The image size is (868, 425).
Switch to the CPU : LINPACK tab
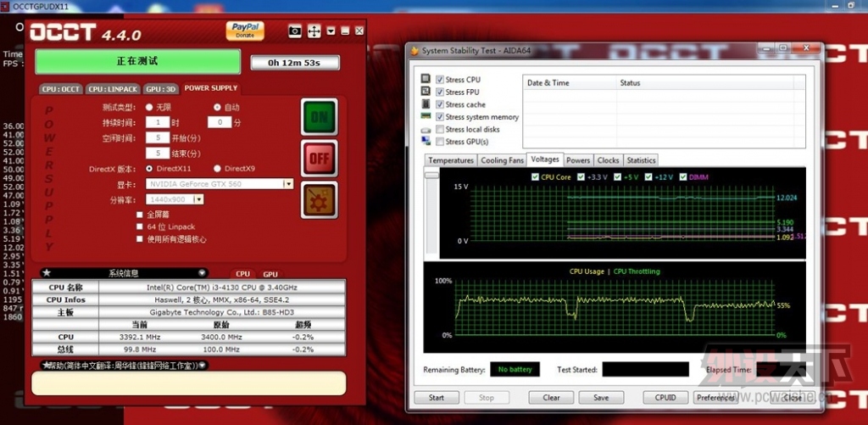(x=114, y=89)
